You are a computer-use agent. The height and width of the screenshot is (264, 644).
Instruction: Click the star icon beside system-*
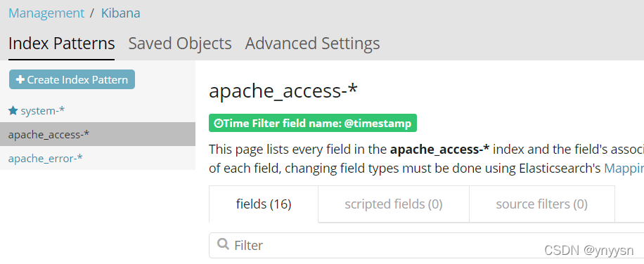13,111
